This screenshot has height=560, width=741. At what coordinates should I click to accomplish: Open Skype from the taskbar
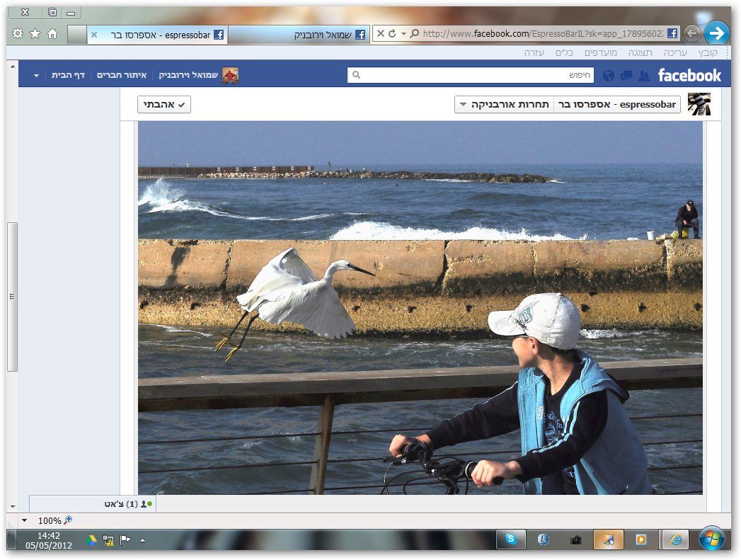(511, 539)
